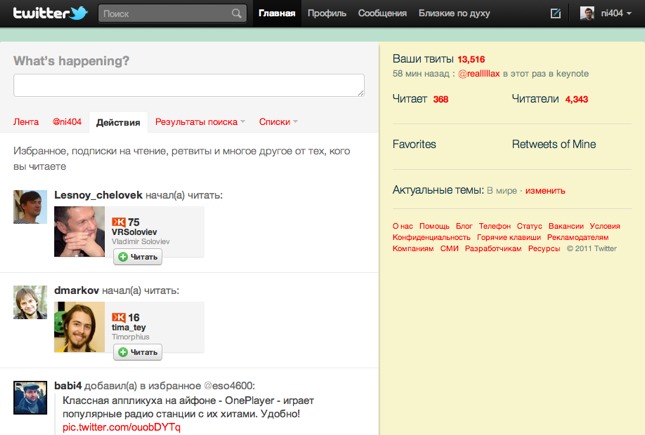Open the compose new tweet icon
The height and width of the screenshot is (435, 645).
coord(555,13)
